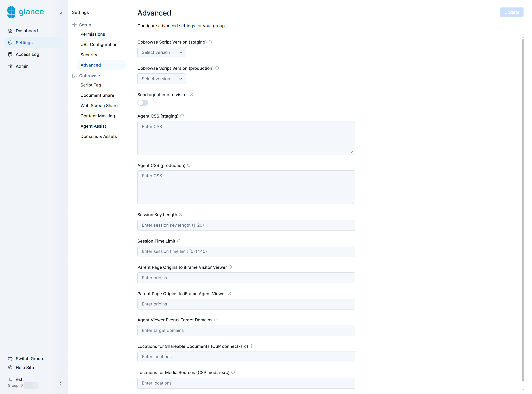532x394 pixels.
Task: Click the Admin sliders icon
Action: point(10,66)
